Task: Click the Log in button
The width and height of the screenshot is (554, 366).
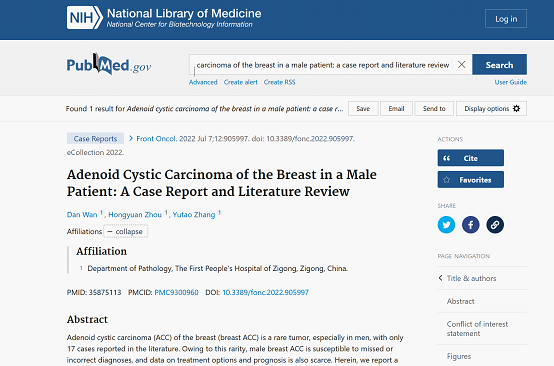Action: point(506,19)
